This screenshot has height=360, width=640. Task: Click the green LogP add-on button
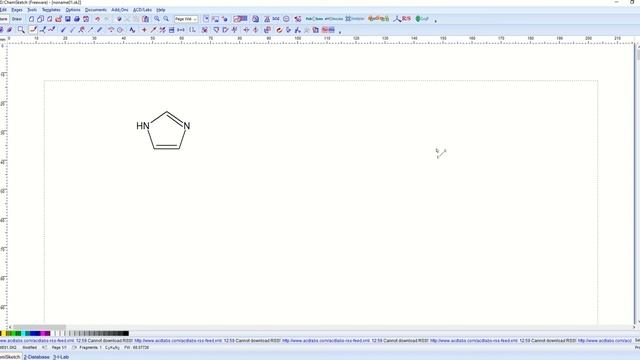click(x=422, y=19)
